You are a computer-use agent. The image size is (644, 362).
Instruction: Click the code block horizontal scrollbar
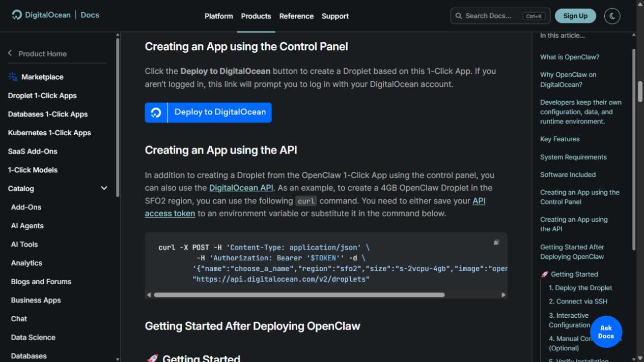click(299, 295)
